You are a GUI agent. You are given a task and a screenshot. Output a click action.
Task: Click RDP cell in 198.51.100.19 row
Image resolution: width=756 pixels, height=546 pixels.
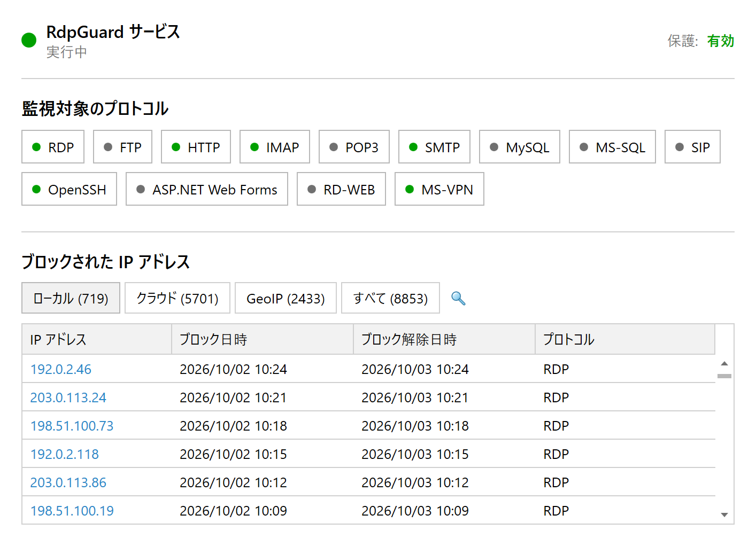(556, 511)
